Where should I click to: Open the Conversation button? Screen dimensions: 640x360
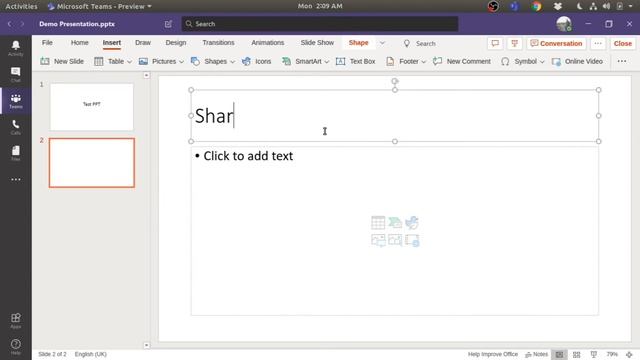(556, 43)
